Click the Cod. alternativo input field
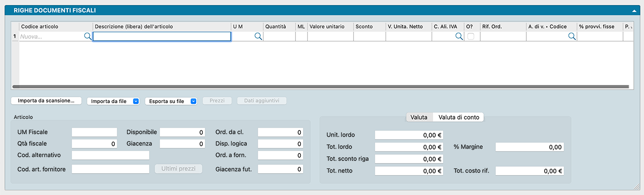Viewport: 644px width, 195px height. pyautogui.click(x=111, y=155)
